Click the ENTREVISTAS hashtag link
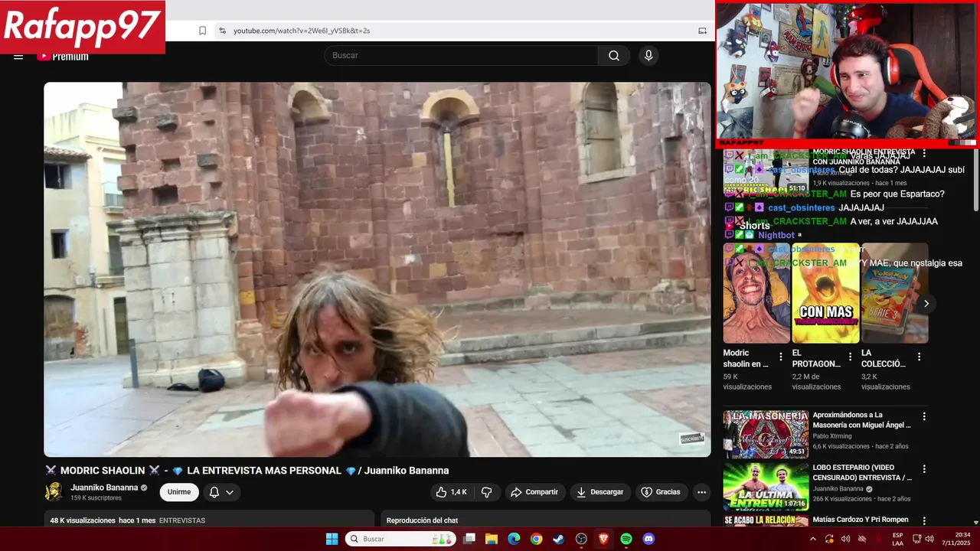 [182, 520]
